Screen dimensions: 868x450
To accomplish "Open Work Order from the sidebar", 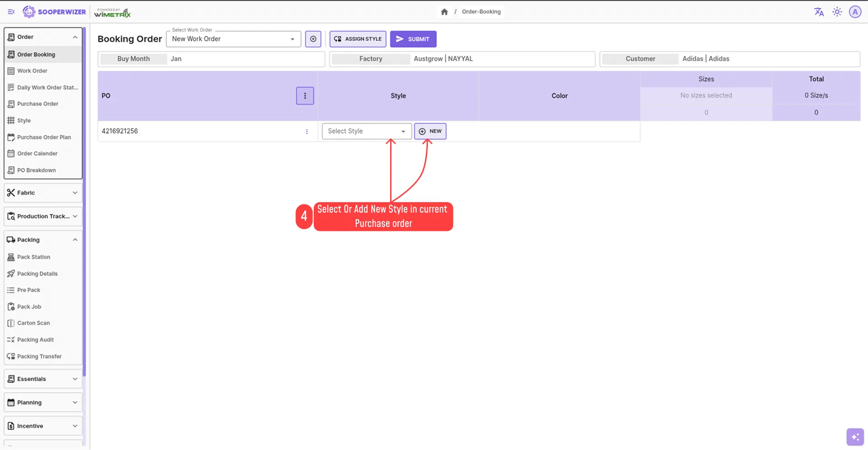I will click(x=32, y=70).
